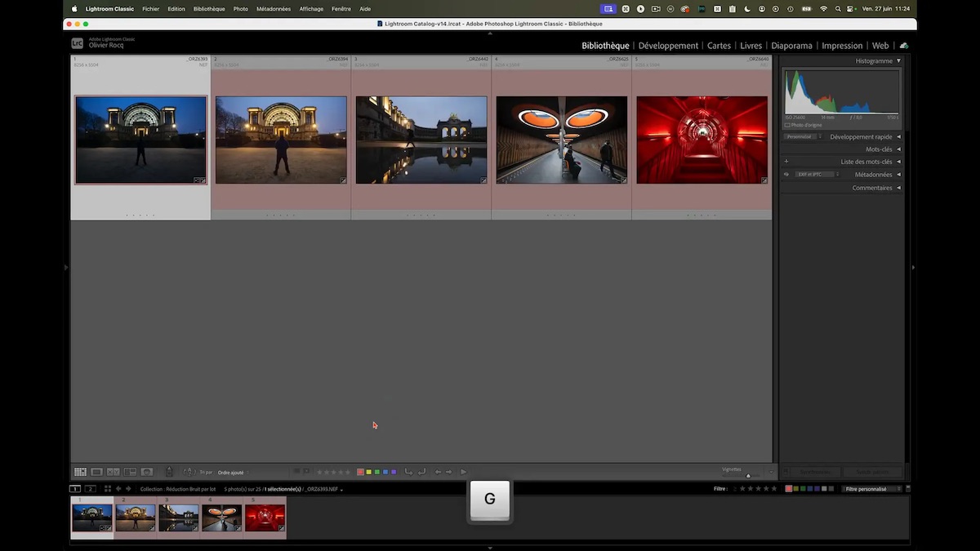Switch to Grid view in the toolbar
Screen dimensions: 980x551
[x=80, y=472]
